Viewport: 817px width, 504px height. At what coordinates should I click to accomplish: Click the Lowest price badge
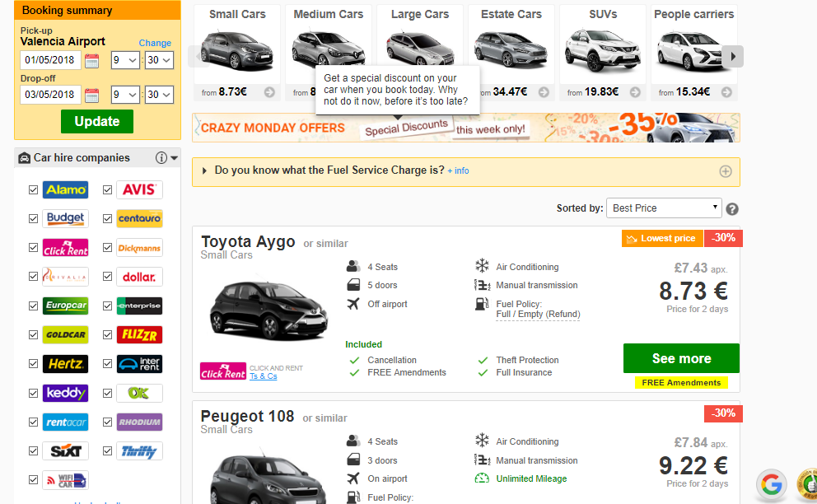[661, 239]
